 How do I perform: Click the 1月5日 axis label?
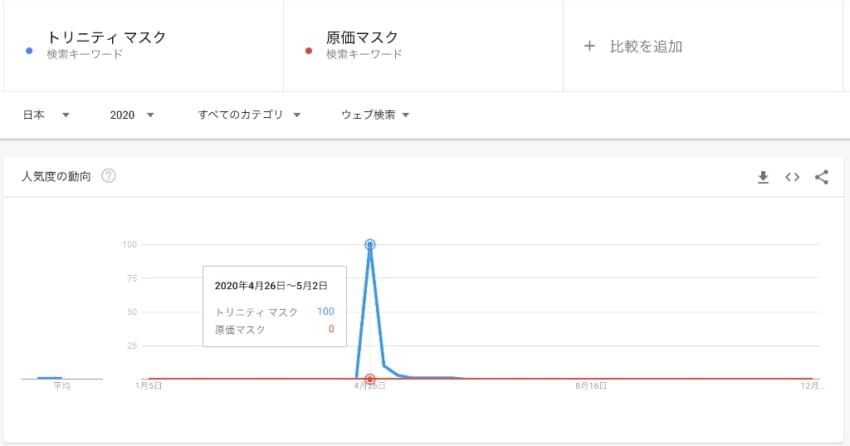click(x=149, y=386)
